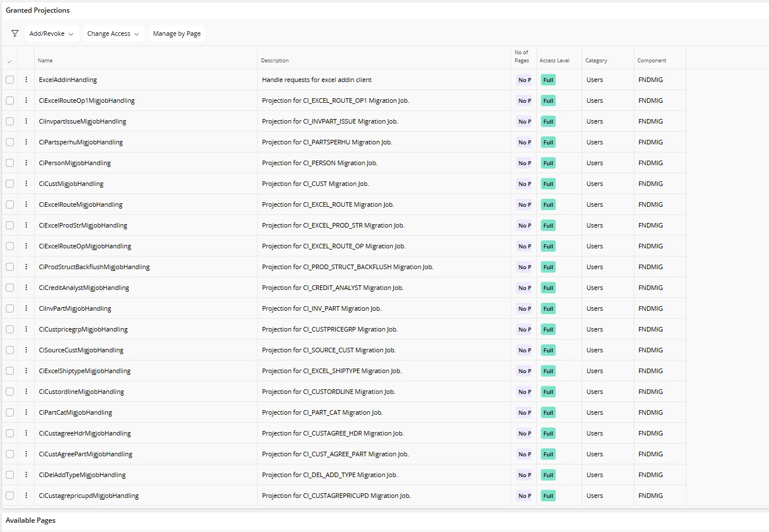This screenshot has height=532, width=769.
Task: Toggle the select-all checkmark in header
Action: click(x=9, y=61)
